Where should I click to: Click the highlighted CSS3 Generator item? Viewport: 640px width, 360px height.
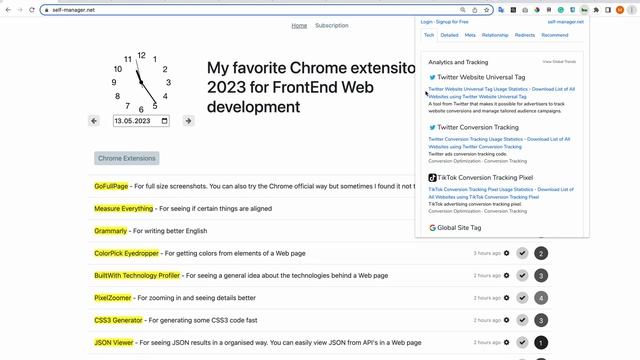coord(118,320)
